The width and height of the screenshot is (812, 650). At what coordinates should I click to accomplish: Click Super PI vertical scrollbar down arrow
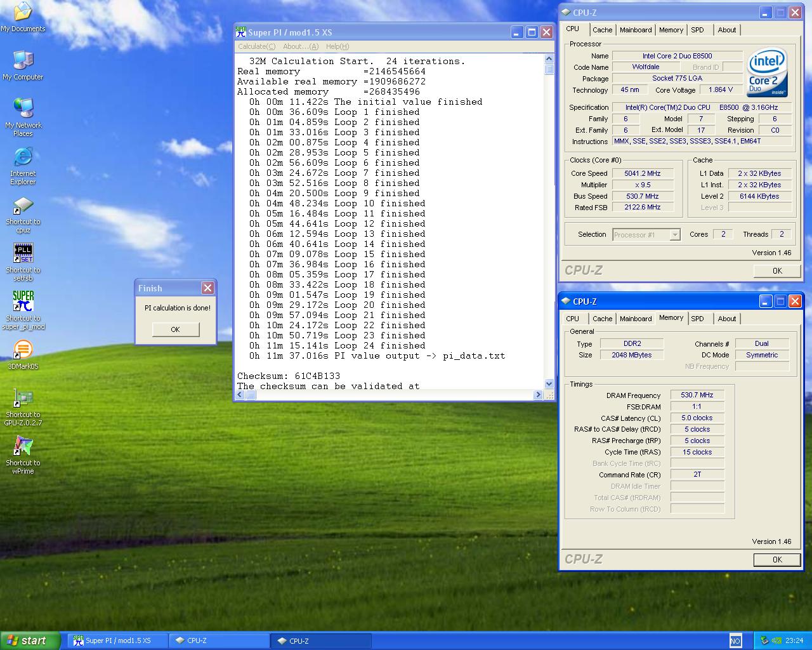(549, 383)
